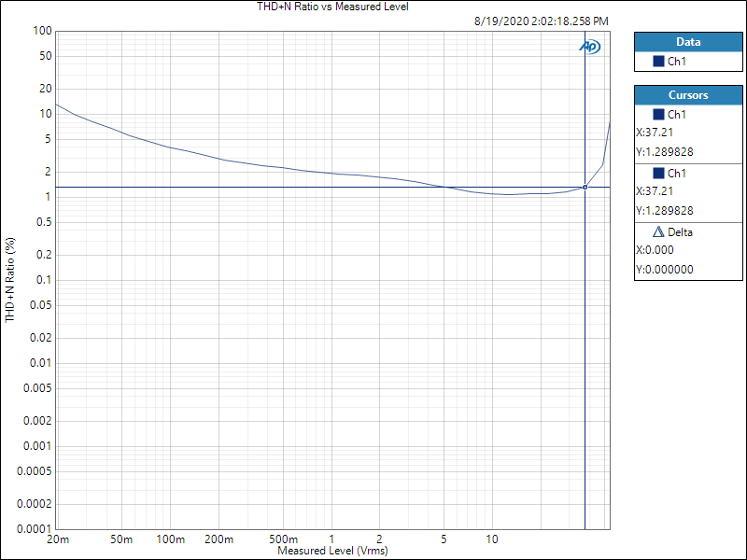Image resolution: width=747 pixels, height=560 pixels.
Task: Click the first cursor Y:1.289828 value
Action: click(665, 152)
